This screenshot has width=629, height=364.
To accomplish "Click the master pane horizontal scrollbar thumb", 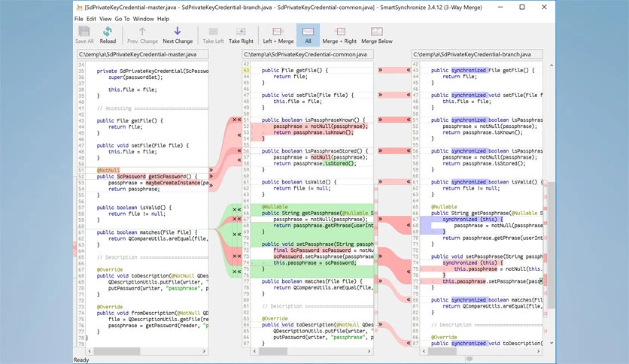I will pos(117,351).
